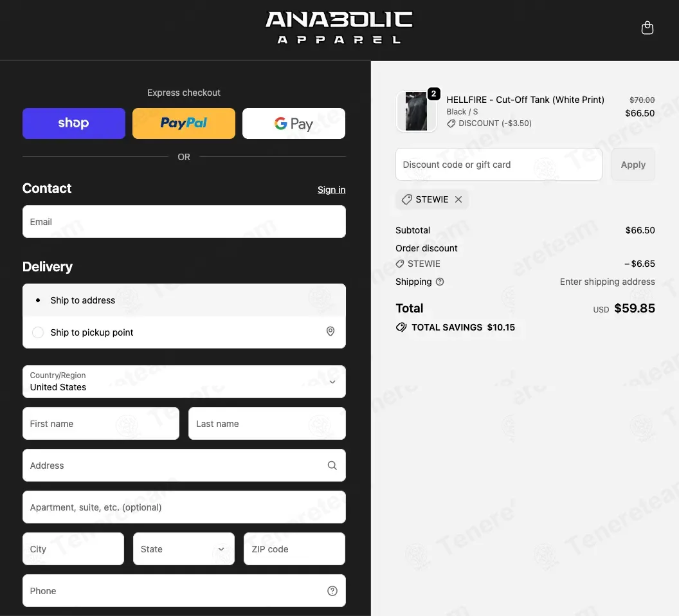Choose PayPal express checkout
Viewport: 679px width, 616px height.
[x=184, y=123]
